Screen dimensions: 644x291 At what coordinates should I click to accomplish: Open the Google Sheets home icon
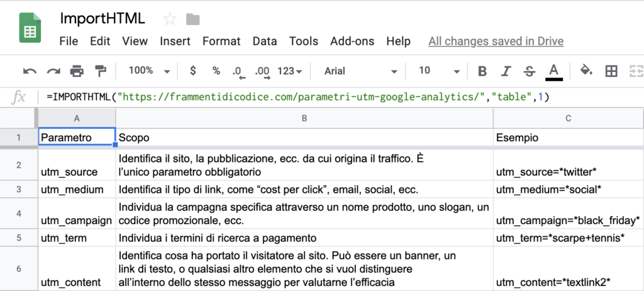30,28
